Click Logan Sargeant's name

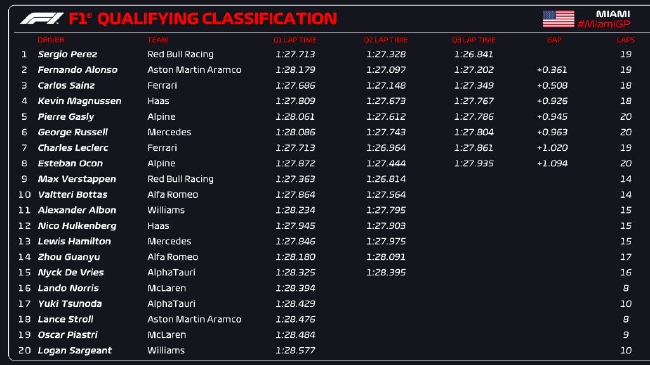coord(75,350)
